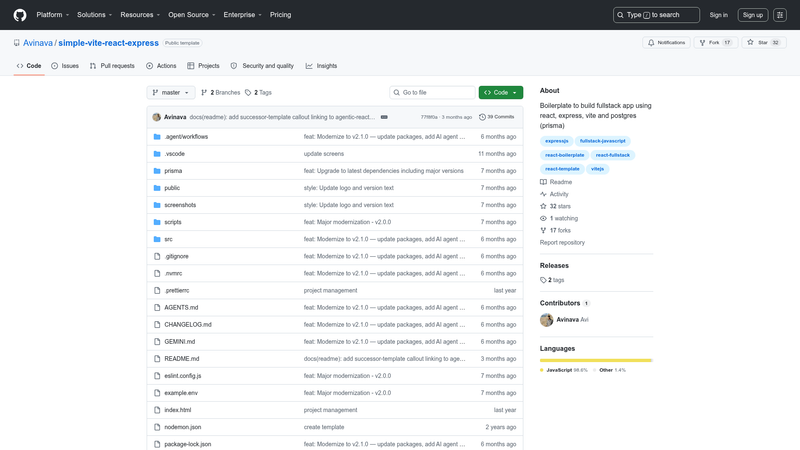This screenshot has width=800, height=450.
Task: Expand the Open Source menu
Action: 191,15
